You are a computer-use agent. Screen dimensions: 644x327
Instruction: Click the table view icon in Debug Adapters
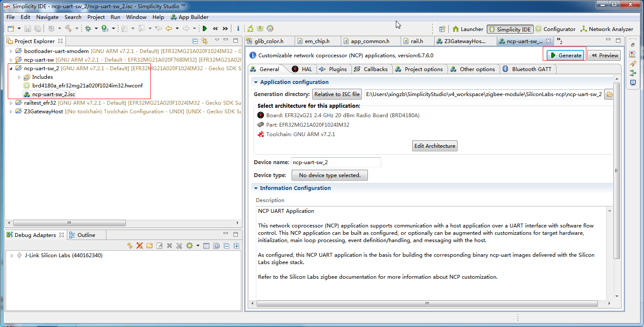[206, 246]
